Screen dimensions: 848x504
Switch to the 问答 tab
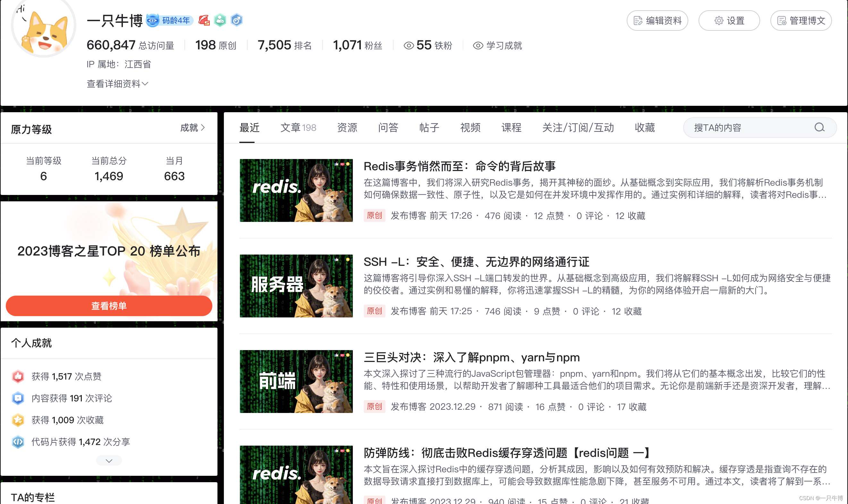pos(388,128)
